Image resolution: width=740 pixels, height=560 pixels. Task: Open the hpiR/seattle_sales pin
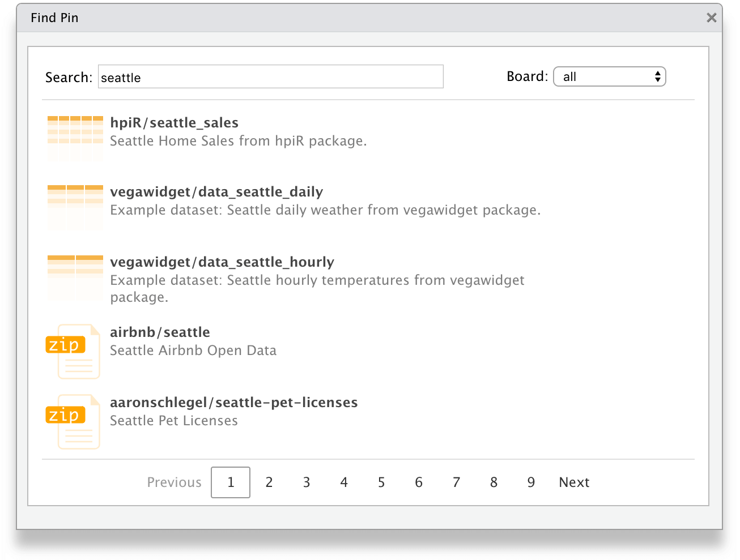pyautogui.click(x=174, y=123)
